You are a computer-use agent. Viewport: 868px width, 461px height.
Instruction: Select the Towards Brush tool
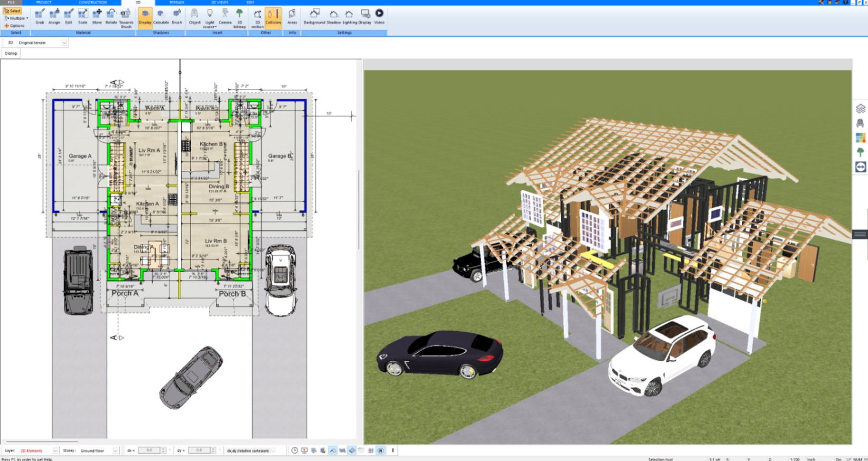(x=126, y=18)
